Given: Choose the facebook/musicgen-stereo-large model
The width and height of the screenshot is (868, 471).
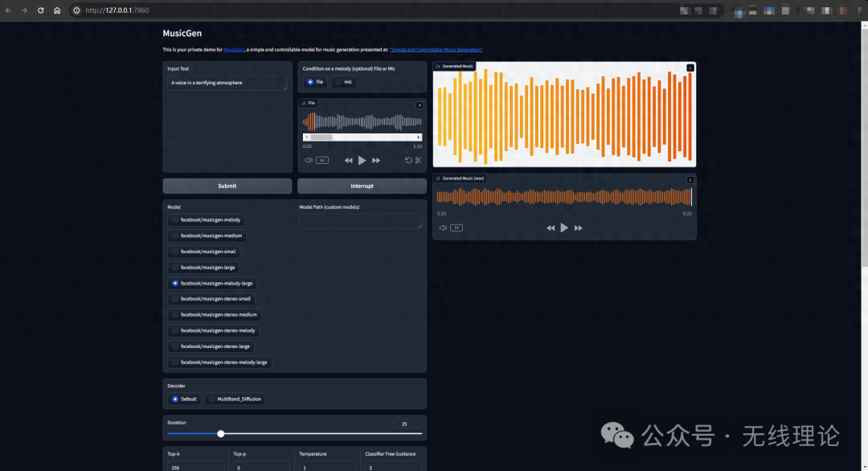Looking at the screenshot, I should pyautogui.click(x=211, y=346).
